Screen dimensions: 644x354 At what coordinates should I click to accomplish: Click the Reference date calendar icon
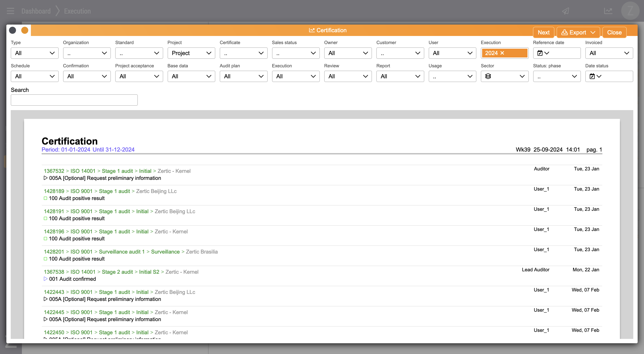click(x=540, y=53)
